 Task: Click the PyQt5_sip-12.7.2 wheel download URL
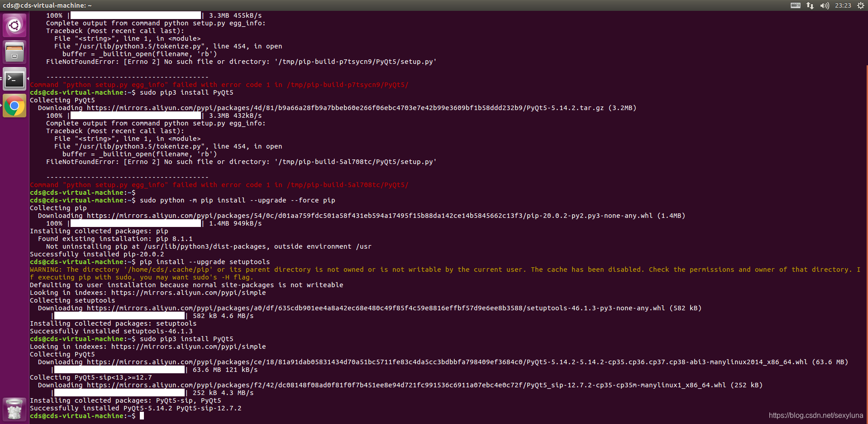[406, 385]
